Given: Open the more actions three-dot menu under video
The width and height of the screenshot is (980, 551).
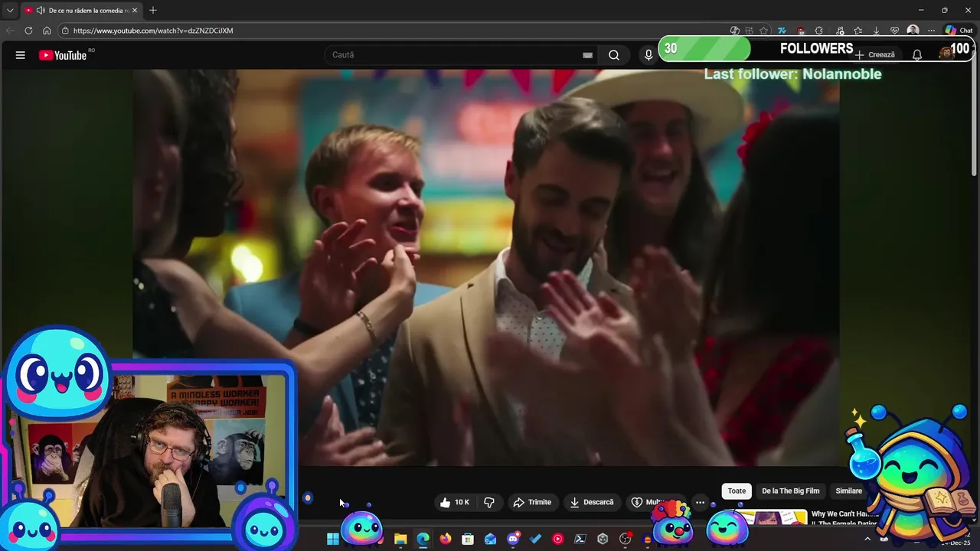Looking at the screenshot, I should tap(700, 502).
